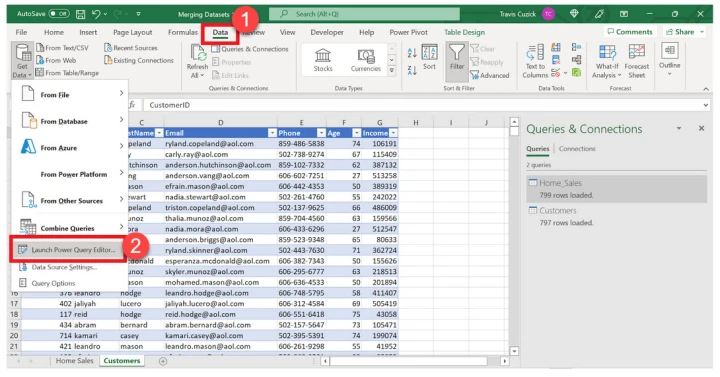The height and width of the screenshot is (377, 720).
Task: Open the Outline group dropdown
Action: click(669, 59)
